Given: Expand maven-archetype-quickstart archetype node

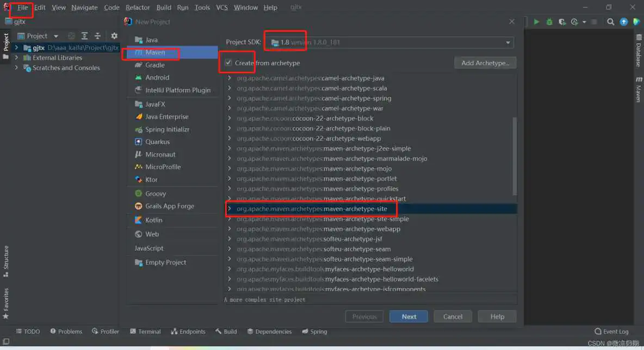Looking at the screenshot, I should pyautogui.click(x=230, y=199).
